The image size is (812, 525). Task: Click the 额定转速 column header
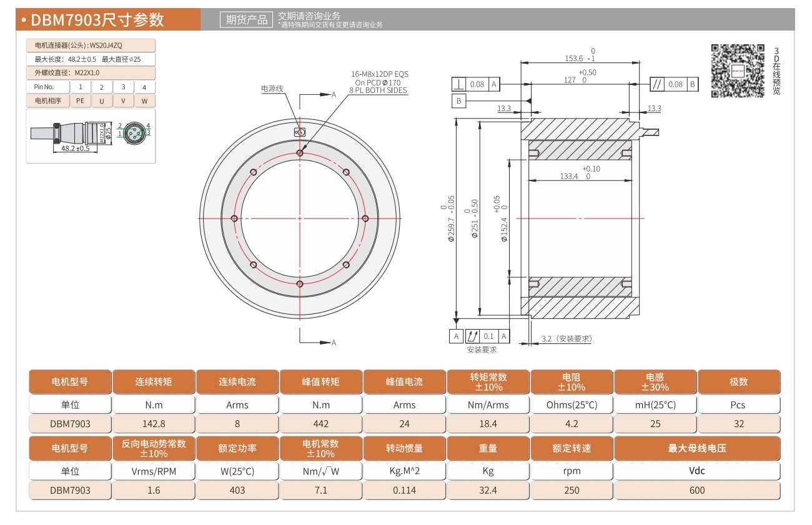(572, 448)
